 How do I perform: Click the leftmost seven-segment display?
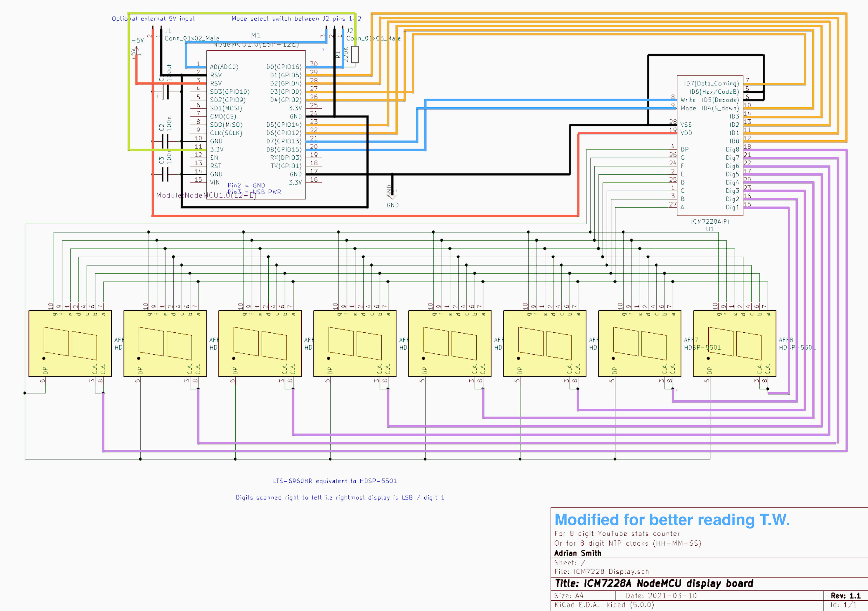point(70,343)
